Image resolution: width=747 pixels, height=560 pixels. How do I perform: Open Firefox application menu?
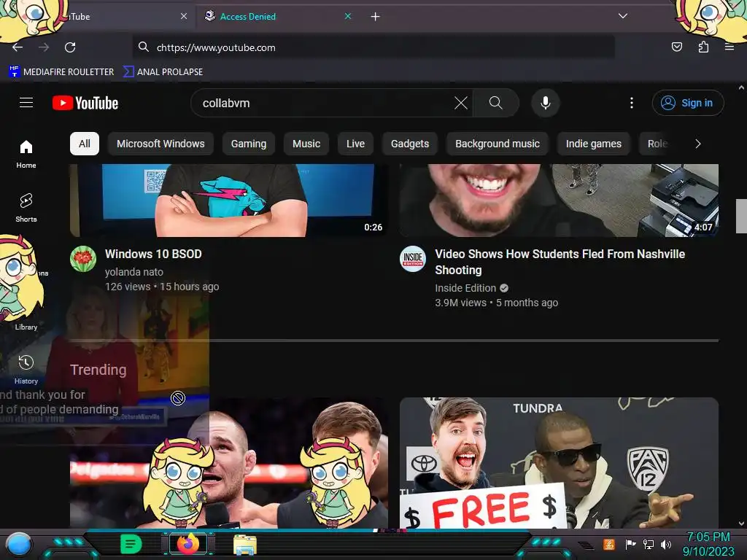729,47
